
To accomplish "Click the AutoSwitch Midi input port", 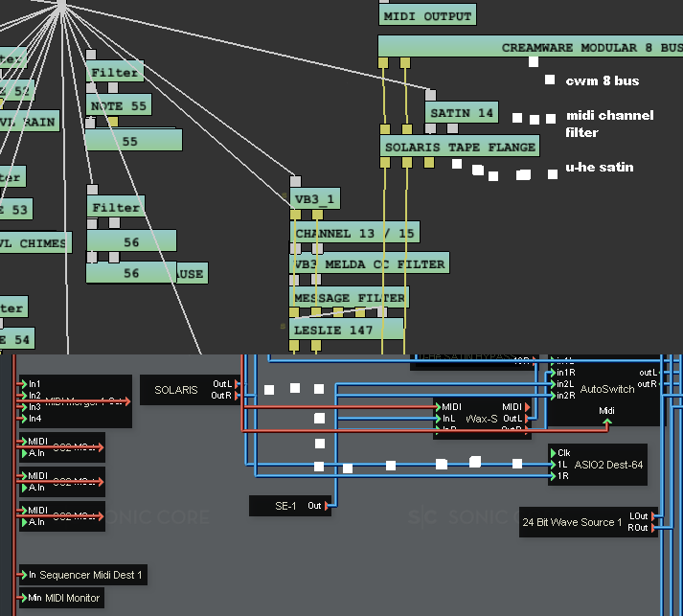I will coord(606,422).
